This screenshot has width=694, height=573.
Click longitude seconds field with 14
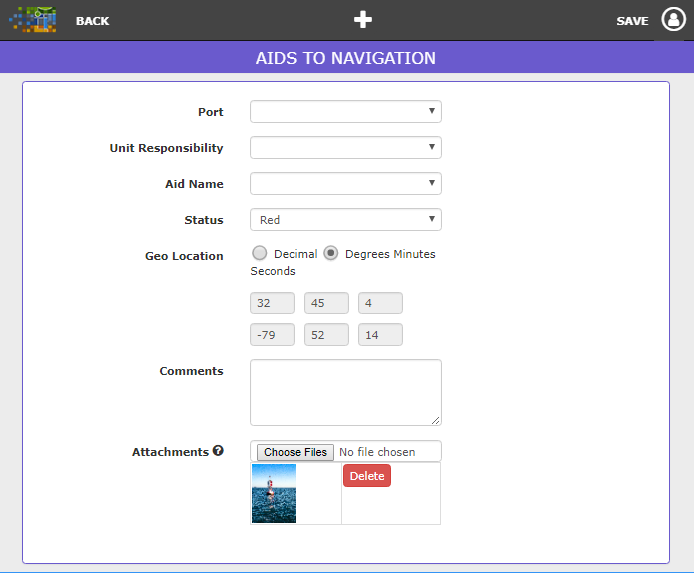380,335
